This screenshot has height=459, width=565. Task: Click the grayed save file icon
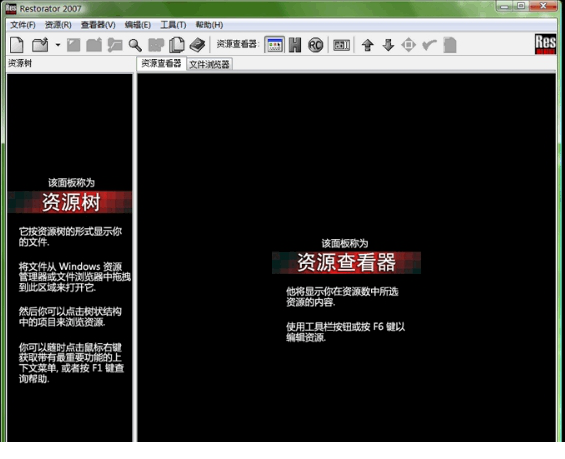click(73, 45)
